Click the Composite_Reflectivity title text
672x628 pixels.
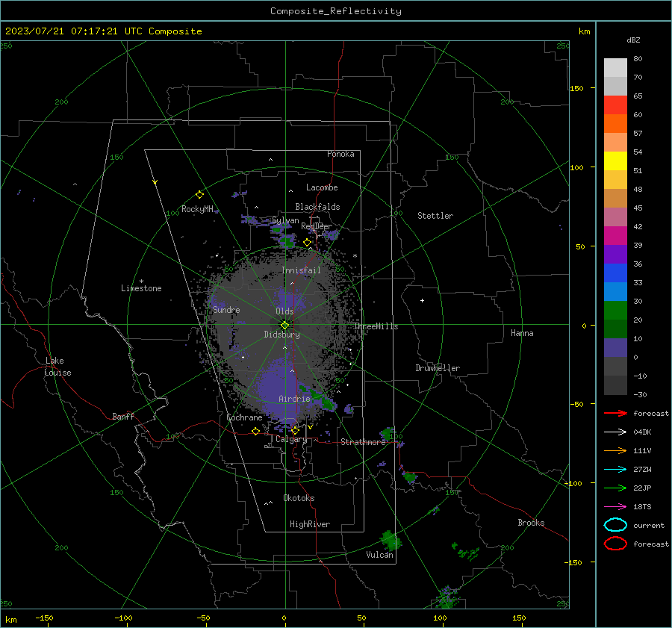click(x=336, y=11)
